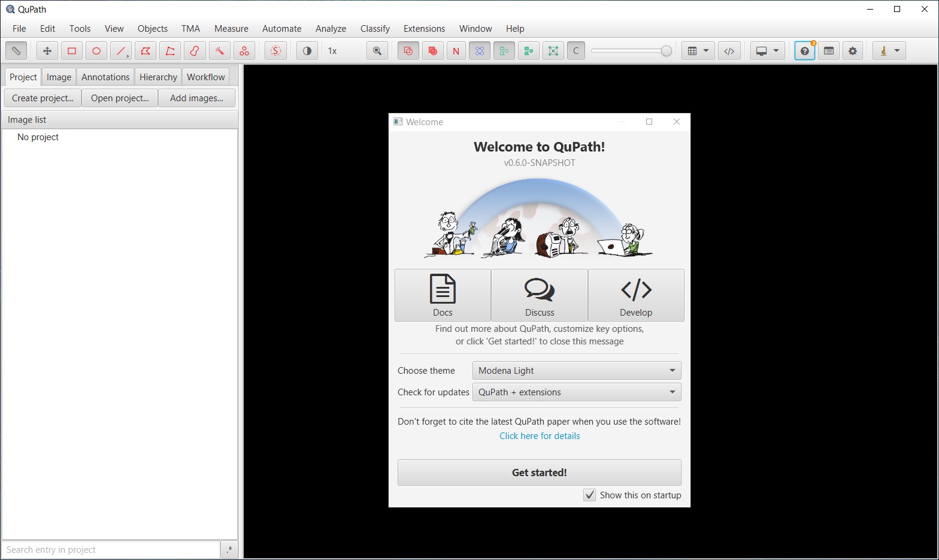Open the Analyze menu
Image resolution: width=939 pixels, height=560 pixels.
331,29
